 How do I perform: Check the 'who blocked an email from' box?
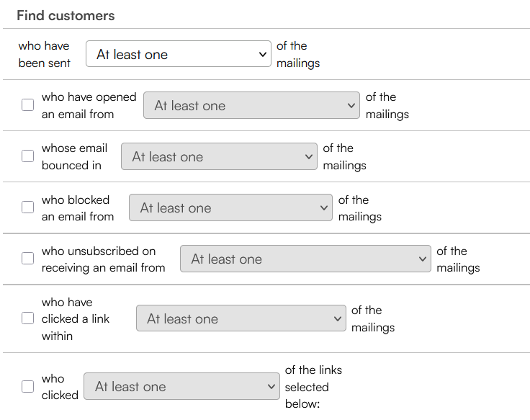click(x=27, y=207)
